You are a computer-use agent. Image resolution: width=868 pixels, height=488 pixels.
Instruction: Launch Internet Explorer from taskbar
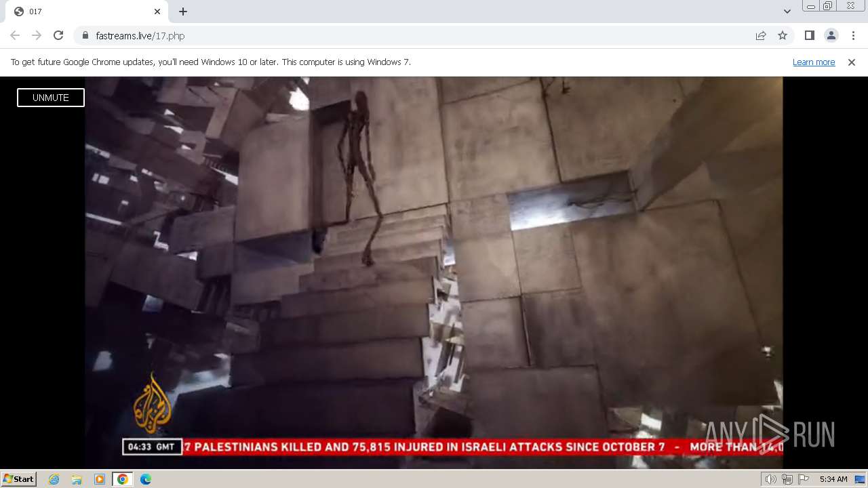54,479
